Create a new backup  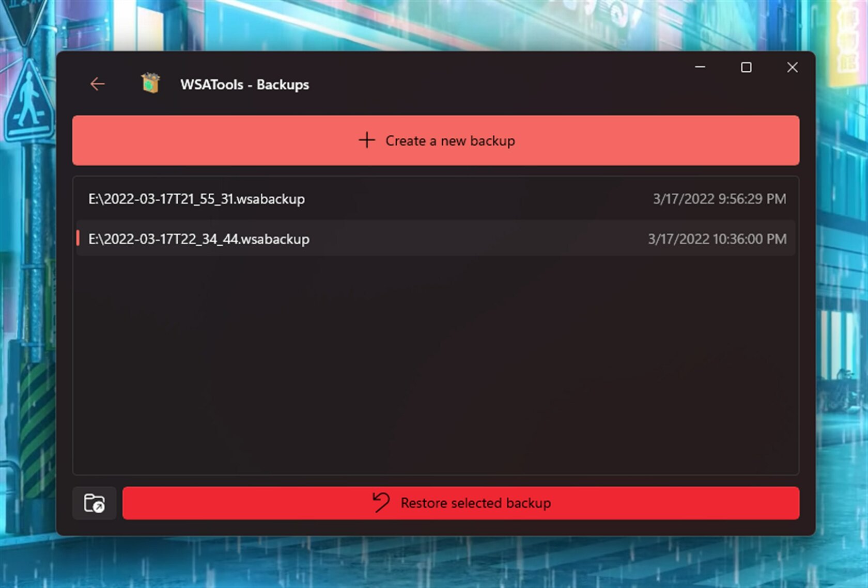coord(436,140)
